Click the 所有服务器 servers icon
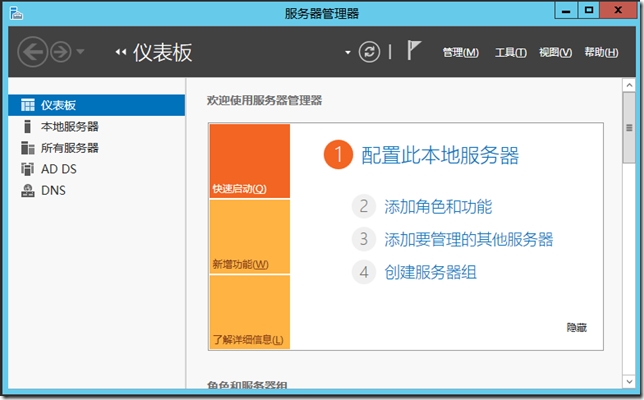The height and width of the screenshot is (400, 644). coord(28,148)
